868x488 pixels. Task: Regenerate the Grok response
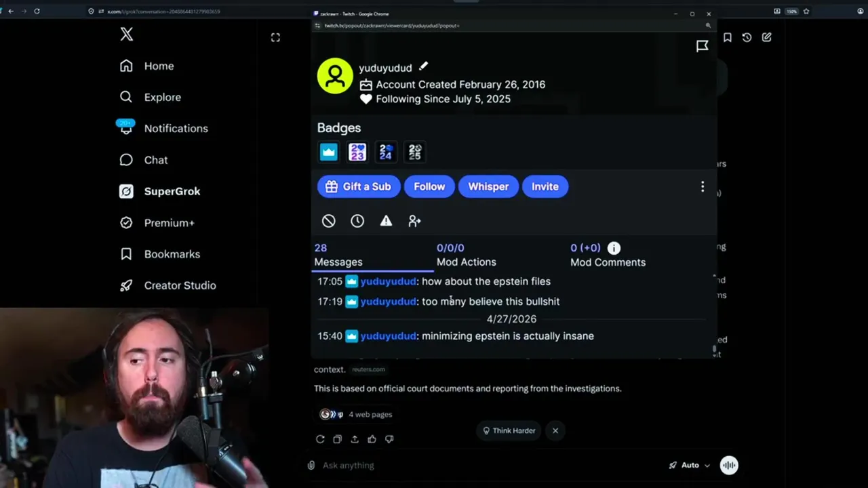[320, 439]
